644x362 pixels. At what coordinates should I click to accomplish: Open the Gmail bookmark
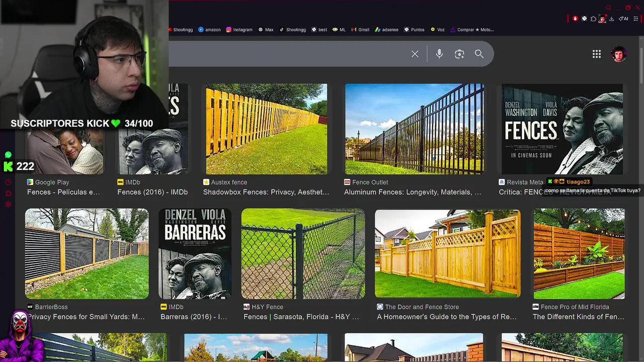coord(360,30)
